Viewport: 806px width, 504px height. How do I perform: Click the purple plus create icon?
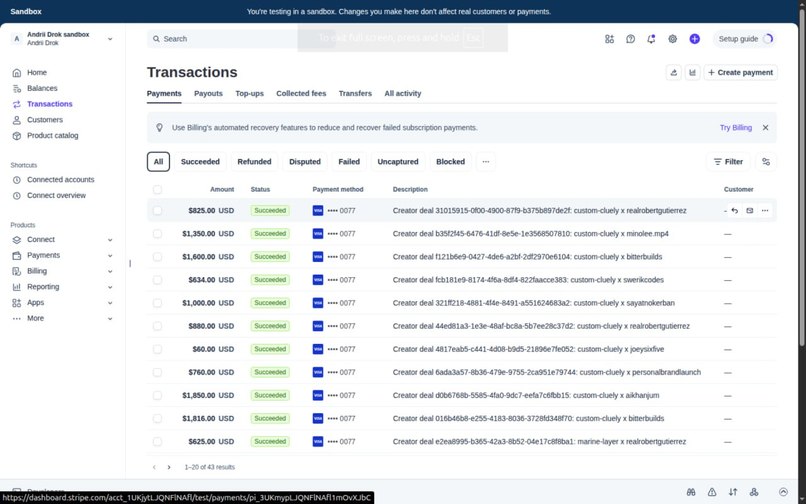tap(694, 39)
